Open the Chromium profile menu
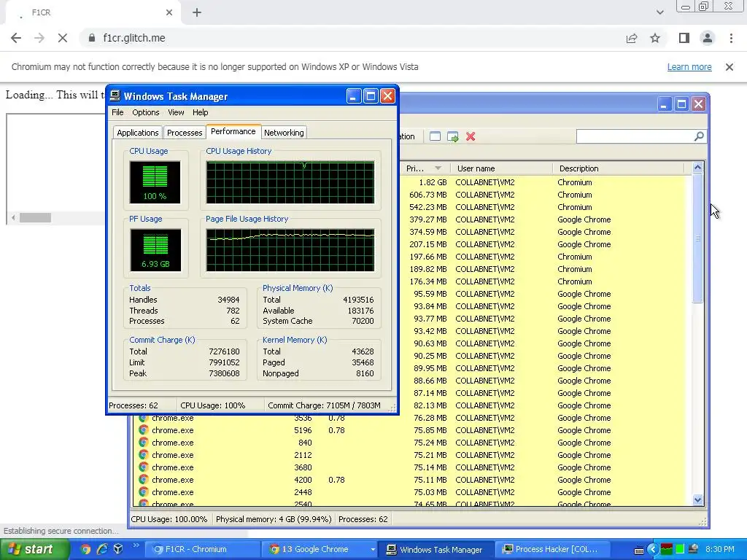The height and width of the screenshot is (560, 747). 708,38
